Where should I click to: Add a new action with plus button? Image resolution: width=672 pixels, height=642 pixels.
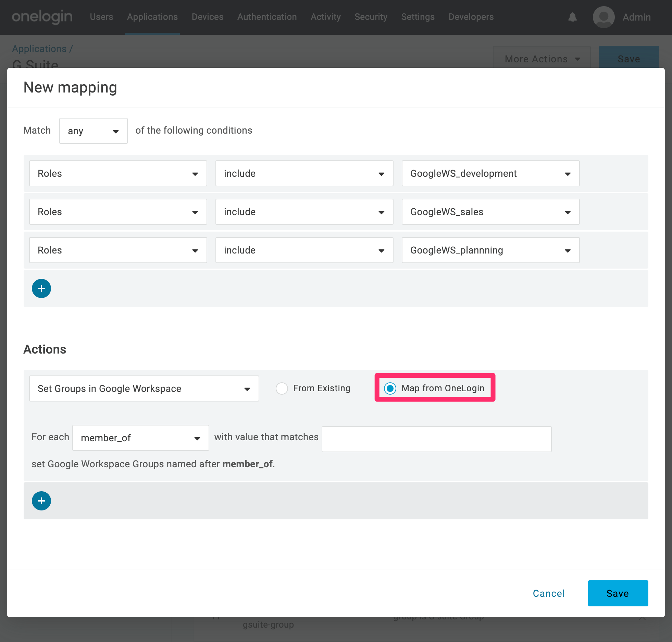click(41, 501)
